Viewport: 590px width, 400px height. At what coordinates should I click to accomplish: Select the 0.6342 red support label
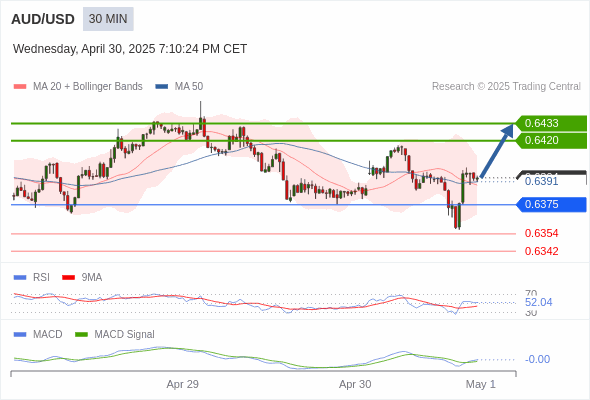coord(541,251)
